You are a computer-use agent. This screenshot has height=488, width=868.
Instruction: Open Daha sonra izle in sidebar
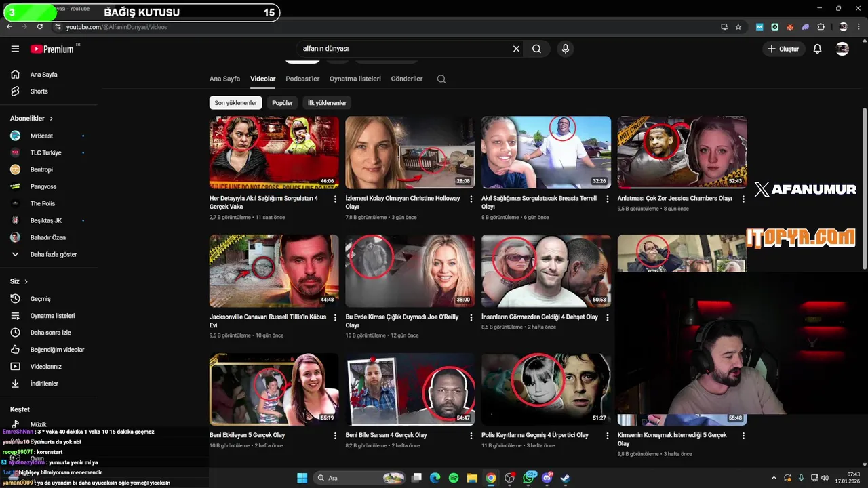tap(49, 333)
